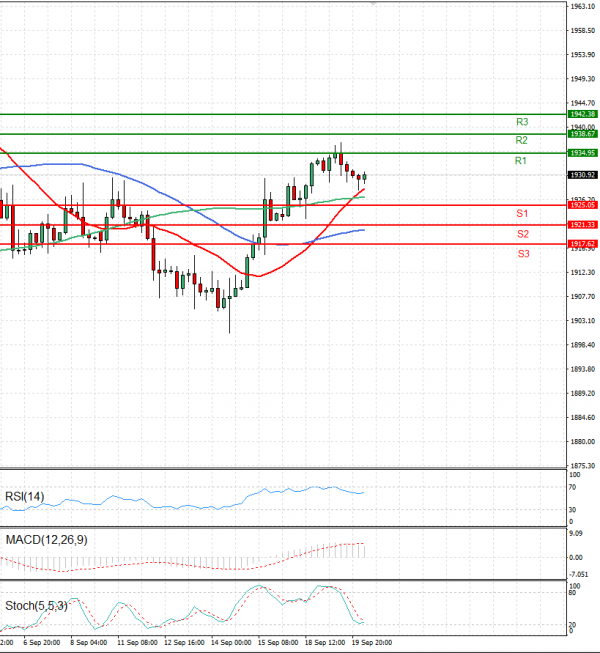Select the R1 resistance label

coord(521,161)
